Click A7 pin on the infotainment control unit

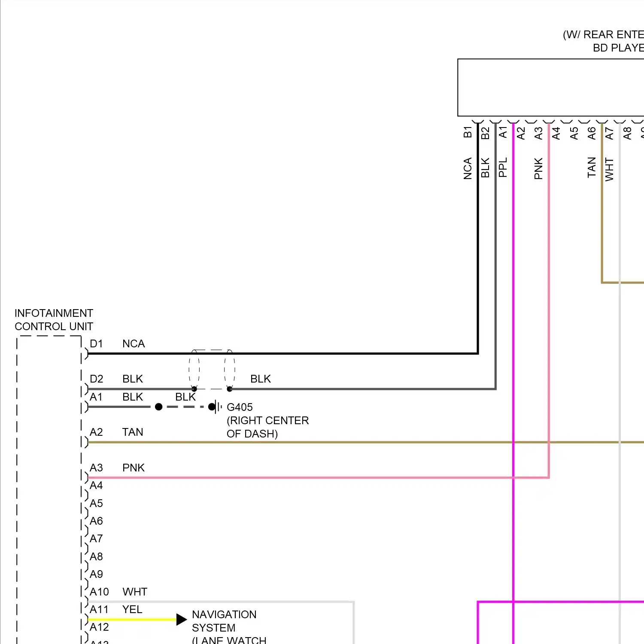96,538
